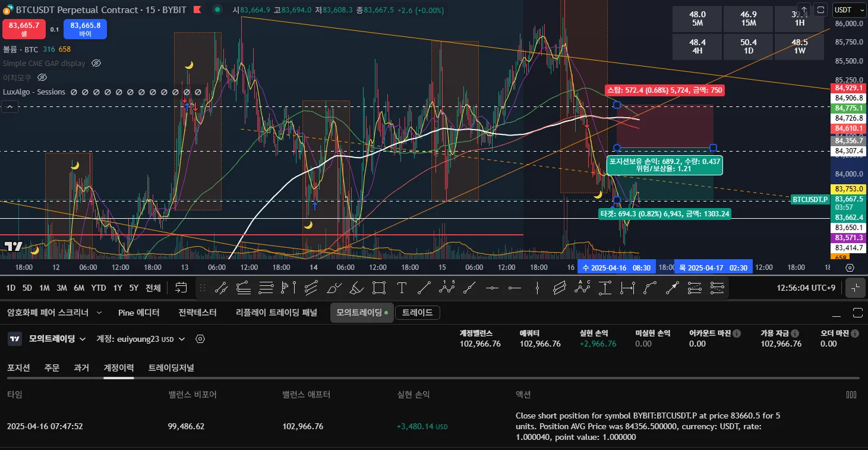Toggle the crosshair magnet button beside the clock
Screen dimensions: 868x450
click(855, 288)
